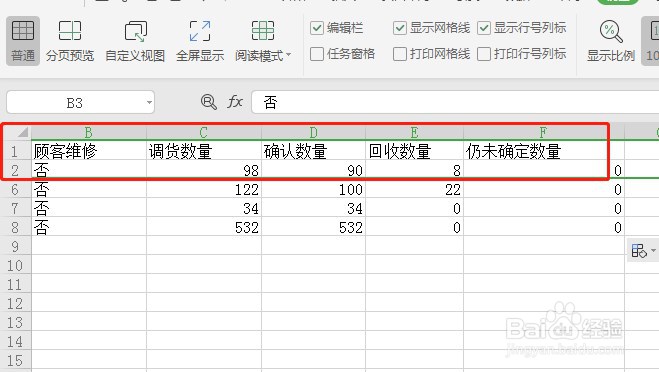
Task: Select column B header
Action: click(89, 132)
